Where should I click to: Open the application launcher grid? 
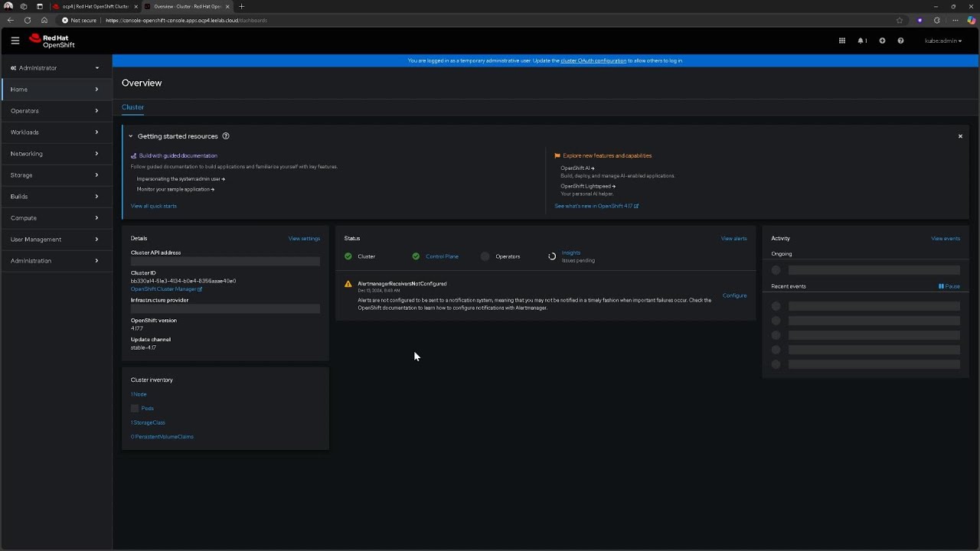coord(842,41)
